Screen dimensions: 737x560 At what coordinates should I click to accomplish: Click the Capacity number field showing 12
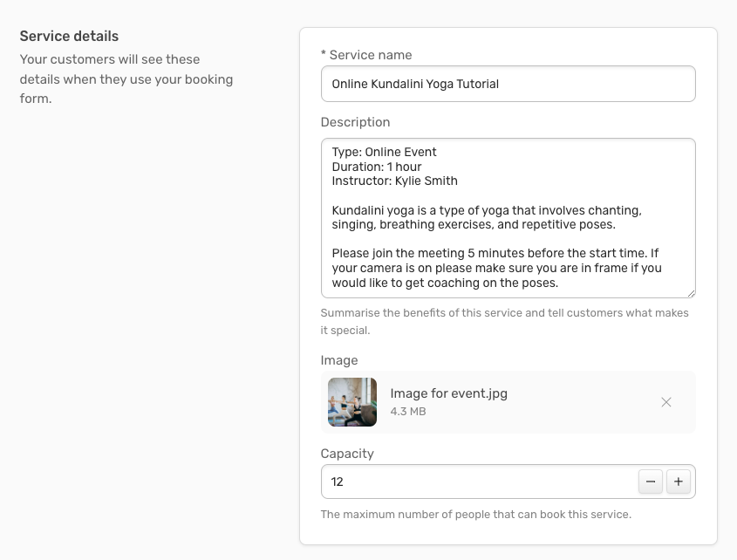480,481
